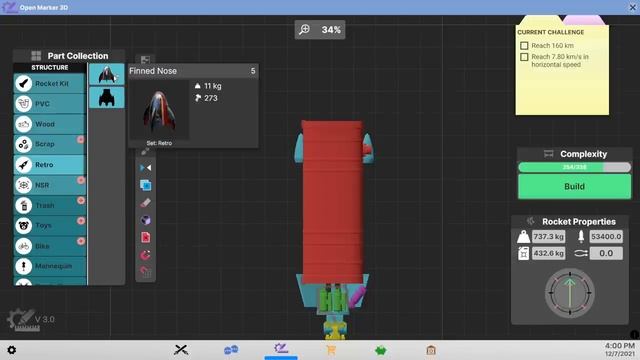Click the Bike bicycle icon
The width and height of the screenshot is (640, 360).
coord(24,246)
